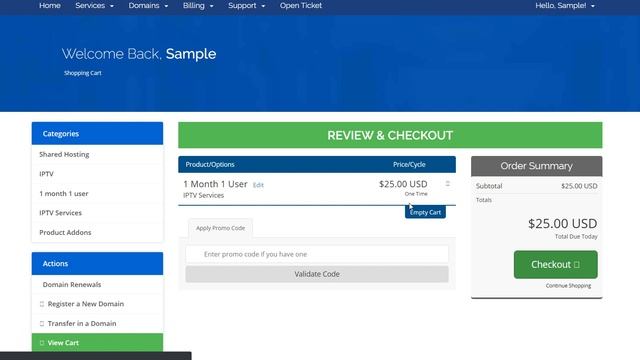
Task: Click the Order Summary heading
Action: [x=536, y=166]
